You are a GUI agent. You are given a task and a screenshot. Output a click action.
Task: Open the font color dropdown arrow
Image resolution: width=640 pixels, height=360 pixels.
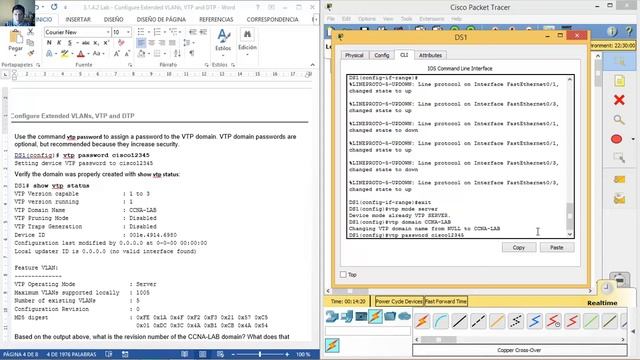(x=88, y=53)
